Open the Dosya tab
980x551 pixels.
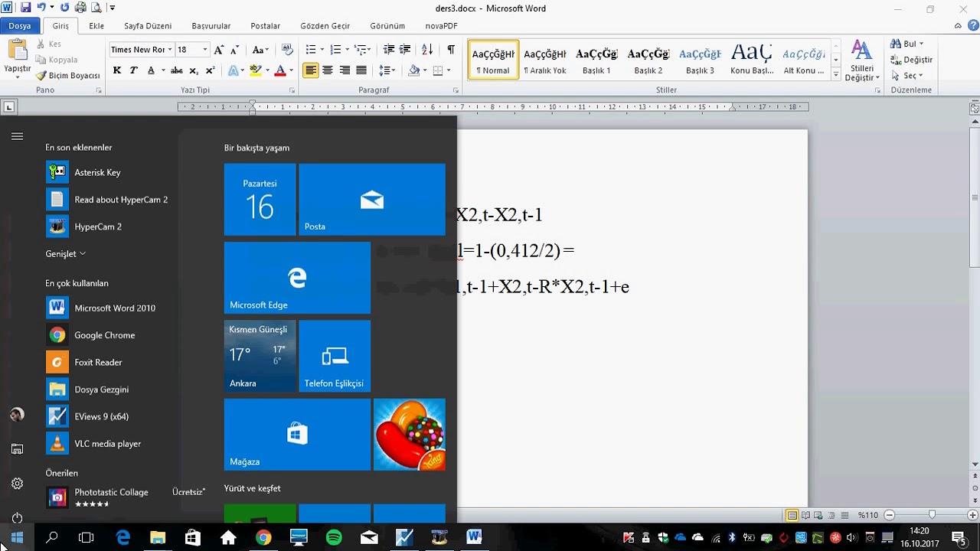pyautogui.click(x=20, y=26)
